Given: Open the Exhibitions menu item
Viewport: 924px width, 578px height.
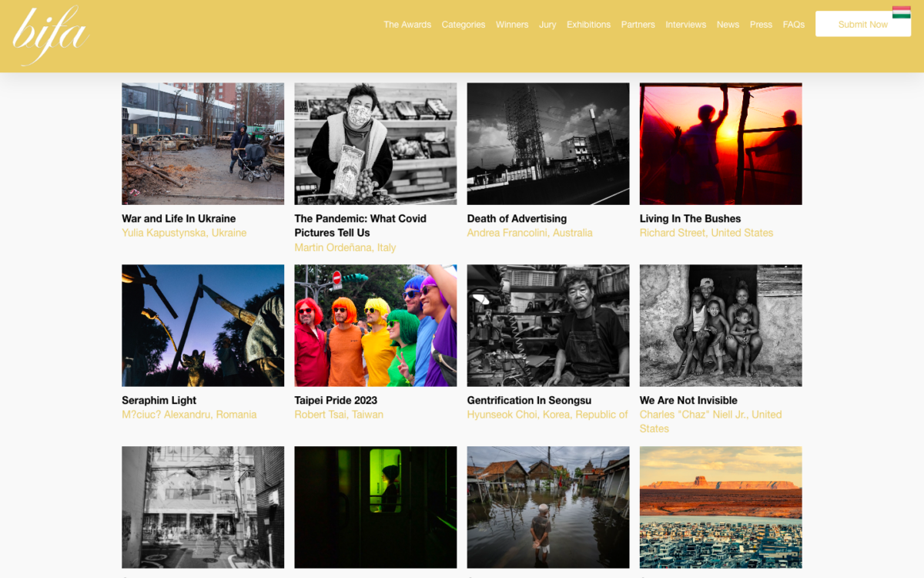Looking at the screenshot, I should coord(589,25).
